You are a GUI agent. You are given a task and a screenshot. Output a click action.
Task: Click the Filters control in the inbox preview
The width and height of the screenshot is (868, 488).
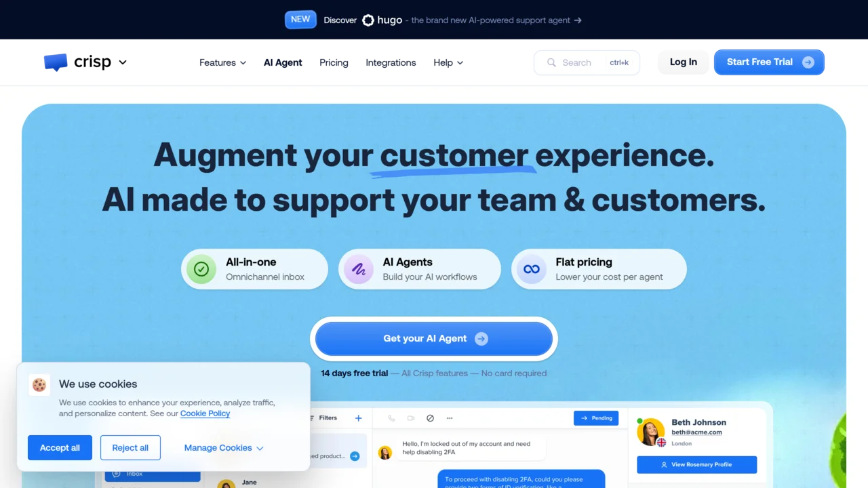pos(323,418)
